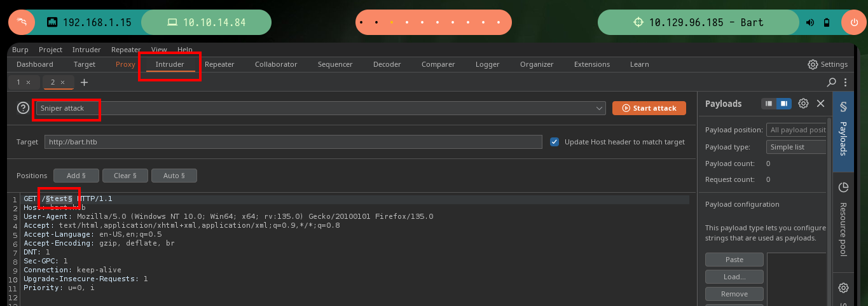
Task: Click the 10.10.14.84 VPN indicator
Action: click(207, 22)
